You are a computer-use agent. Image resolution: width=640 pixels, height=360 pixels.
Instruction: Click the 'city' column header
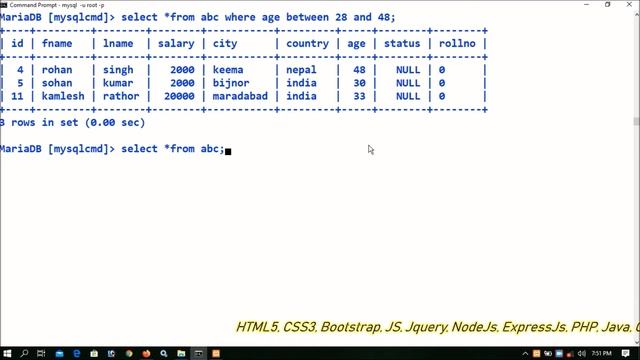tap(225, 44)
